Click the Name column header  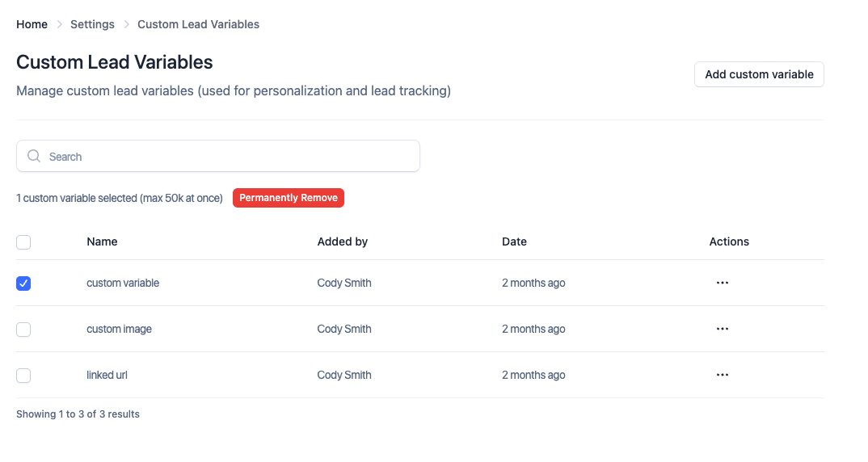(x=102, y=241)
